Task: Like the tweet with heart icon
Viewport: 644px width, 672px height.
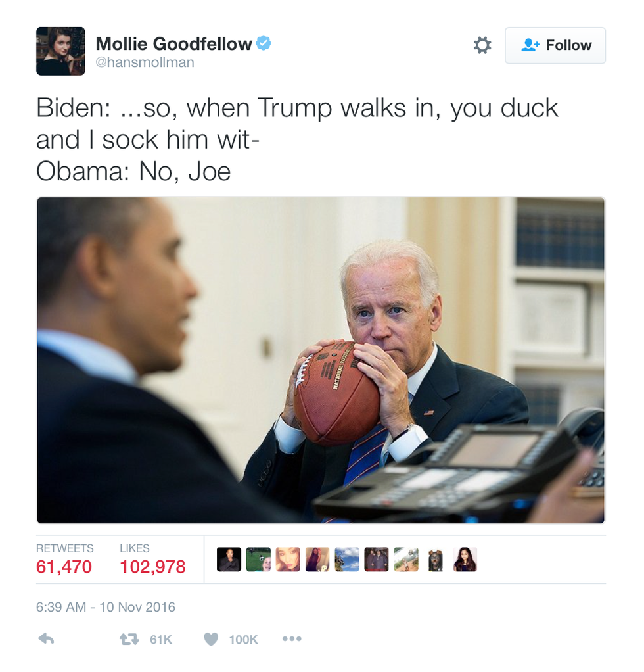Action: click(x=211, y=639)
